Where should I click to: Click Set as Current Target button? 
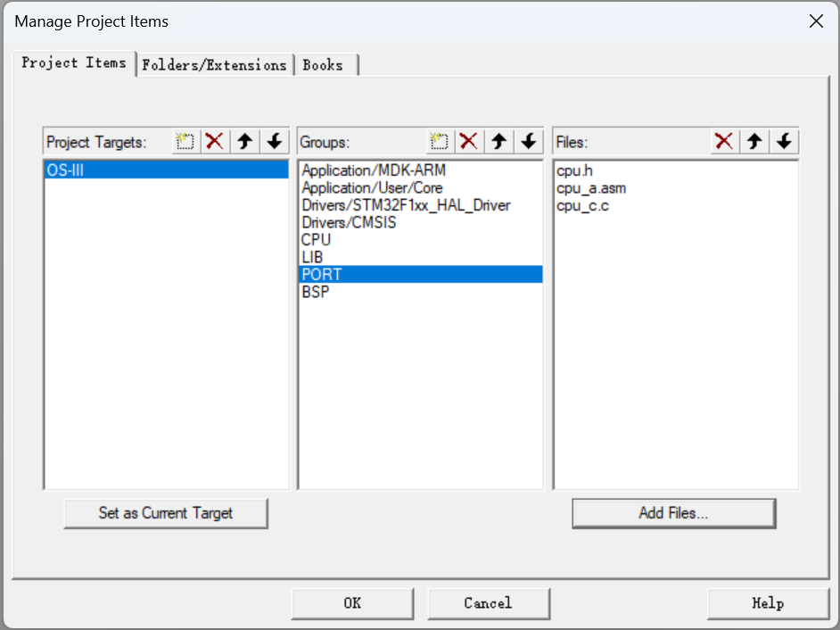[166, 513]
